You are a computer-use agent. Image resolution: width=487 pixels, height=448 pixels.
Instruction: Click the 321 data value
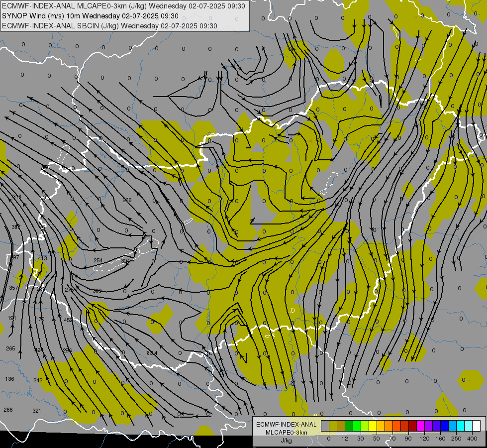pos(37,411)
